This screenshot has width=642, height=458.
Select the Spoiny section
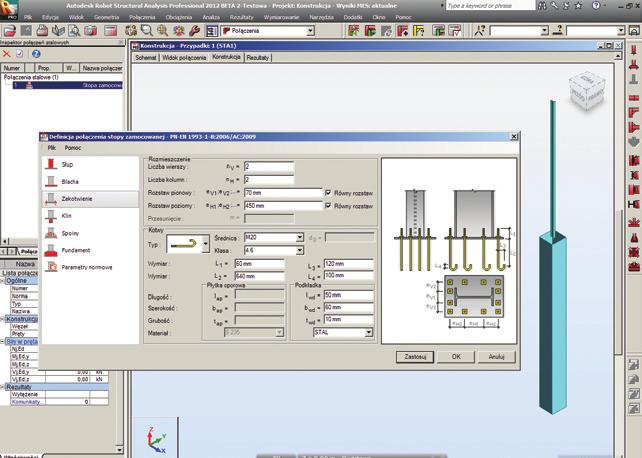(90, 233)
